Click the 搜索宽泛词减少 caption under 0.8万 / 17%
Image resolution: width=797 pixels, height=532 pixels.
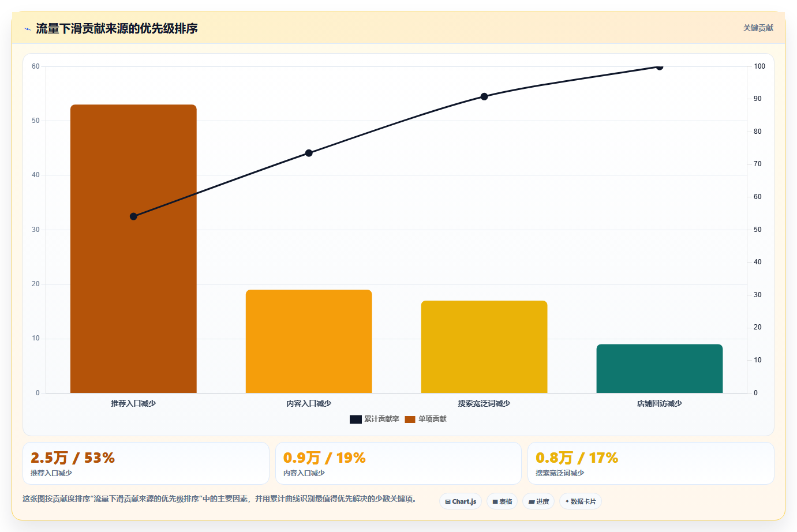[x=560, y=473]
